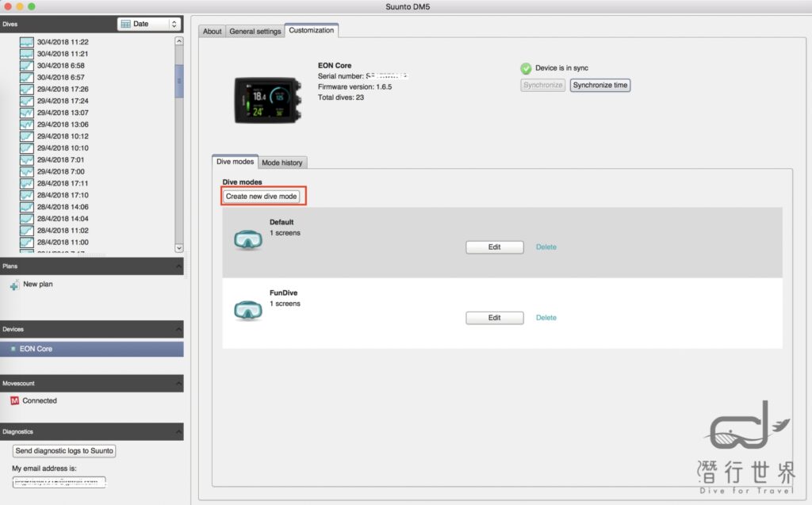Click the dive list scroll up arrow
This screenshot has width=812, height=505.
(178, 41)
